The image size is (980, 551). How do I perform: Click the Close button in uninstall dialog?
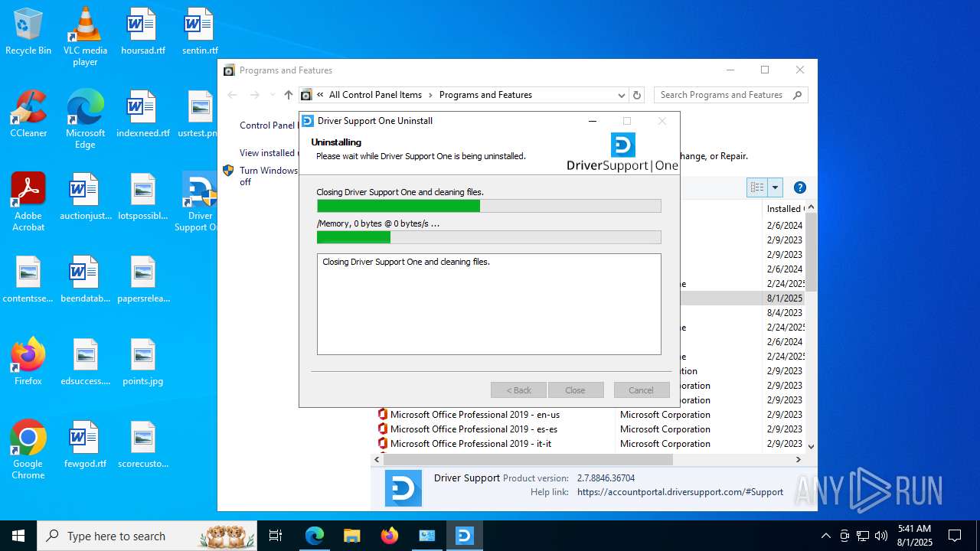coord(576,390)
